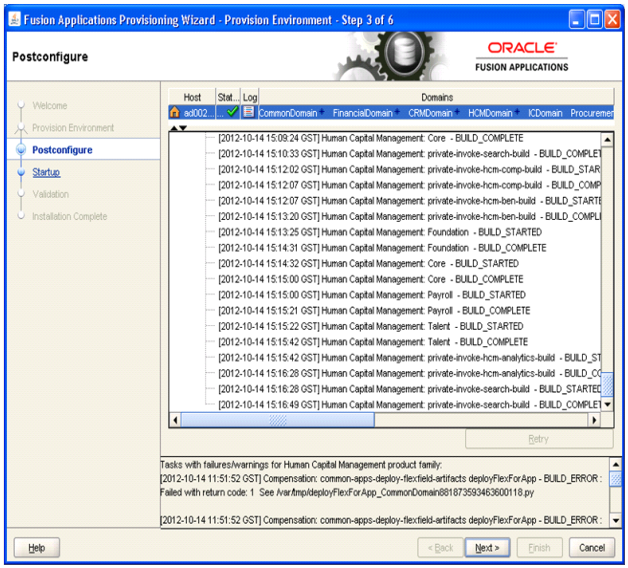Click the CRMDomain plus indicator

coord(457,112)
